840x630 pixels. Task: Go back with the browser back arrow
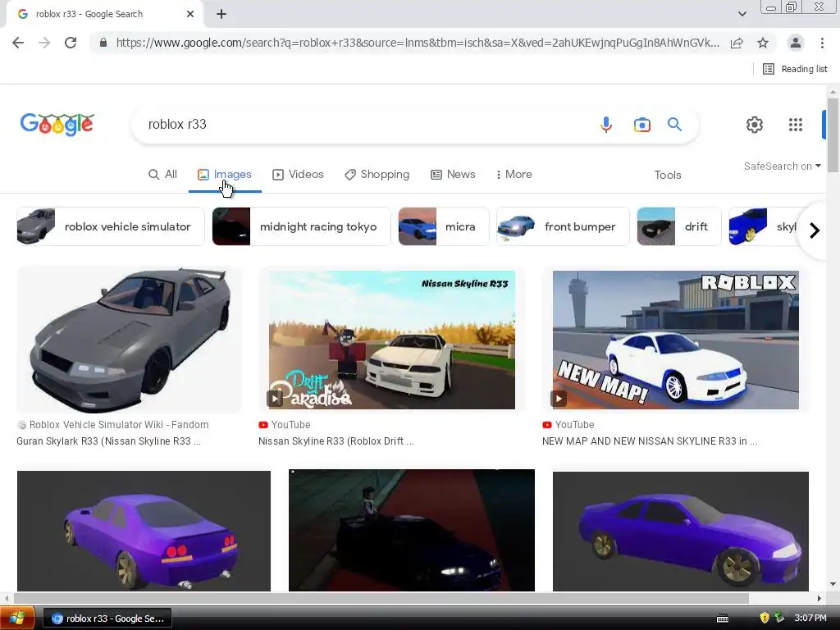18,43
